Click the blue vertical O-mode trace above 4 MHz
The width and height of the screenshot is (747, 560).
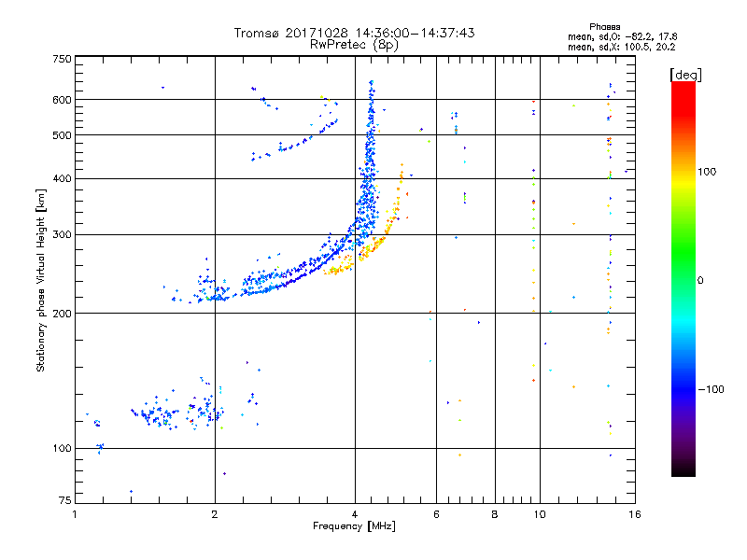pos(369,161)
